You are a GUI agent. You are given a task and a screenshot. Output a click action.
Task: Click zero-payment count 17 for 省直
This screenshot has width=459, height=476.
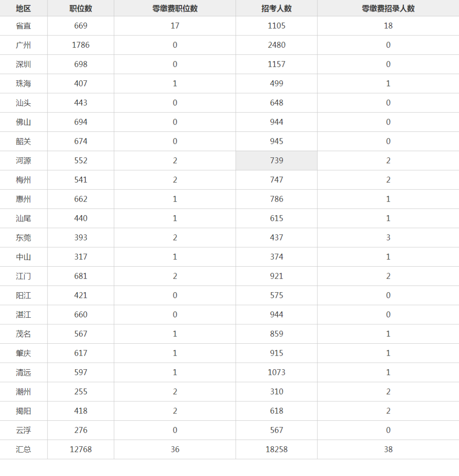tap(175, 26)
